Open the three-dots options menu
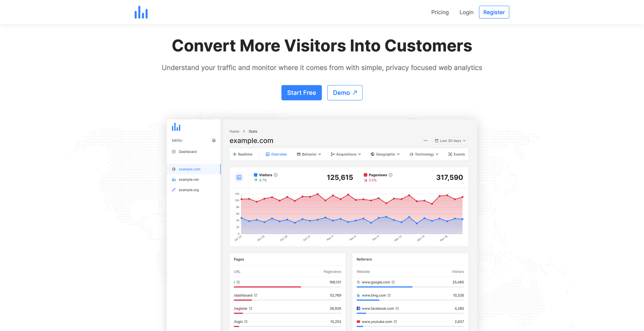Viewport: 644px width, 331px height. coord(425,141)
